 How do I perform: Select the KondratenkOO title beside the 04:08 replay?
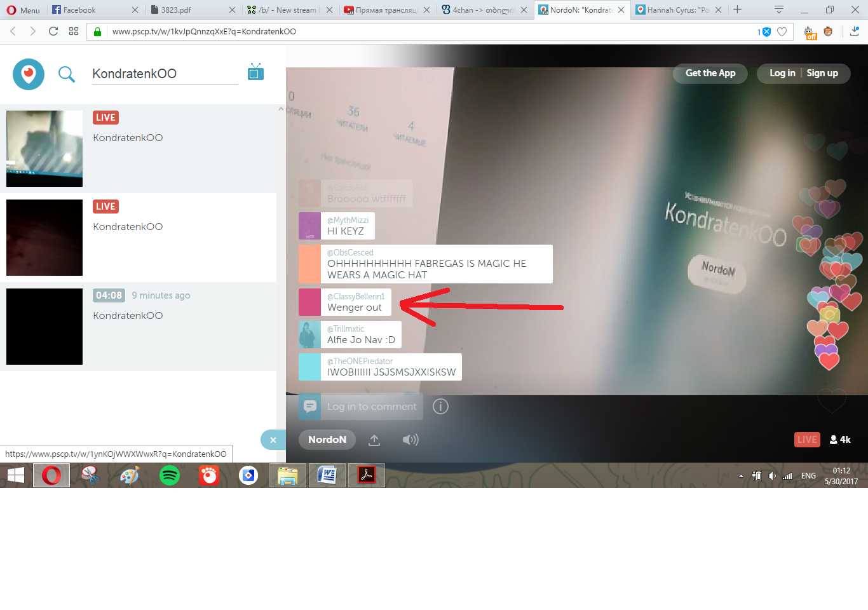coord(128,316)
